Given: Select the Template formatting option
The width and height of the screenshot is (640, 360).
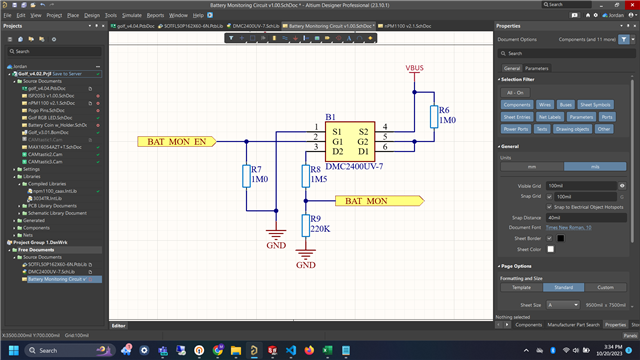Looking at the screenshot, I should point(522,287).
